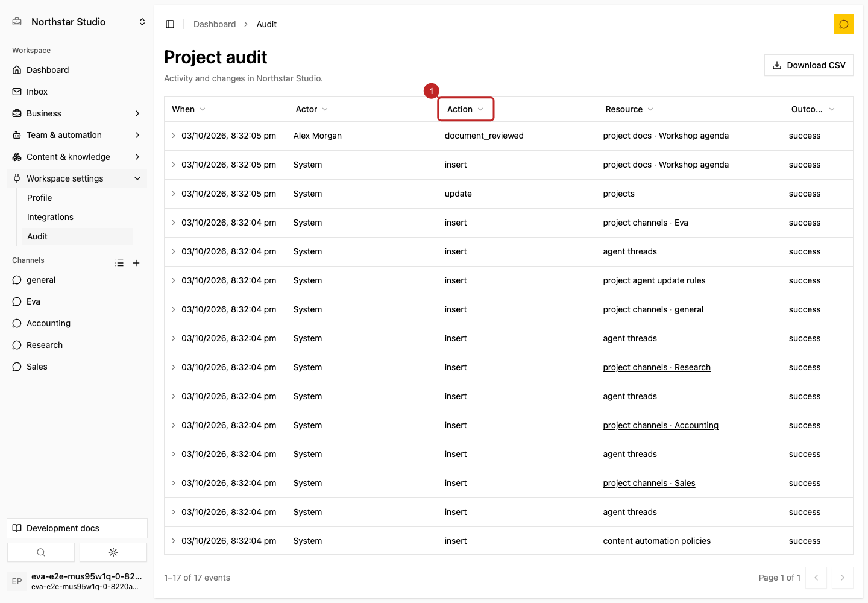This screenshot has width=868, height=603.
Task: Open the Sales channel
Action: point(77,367)
